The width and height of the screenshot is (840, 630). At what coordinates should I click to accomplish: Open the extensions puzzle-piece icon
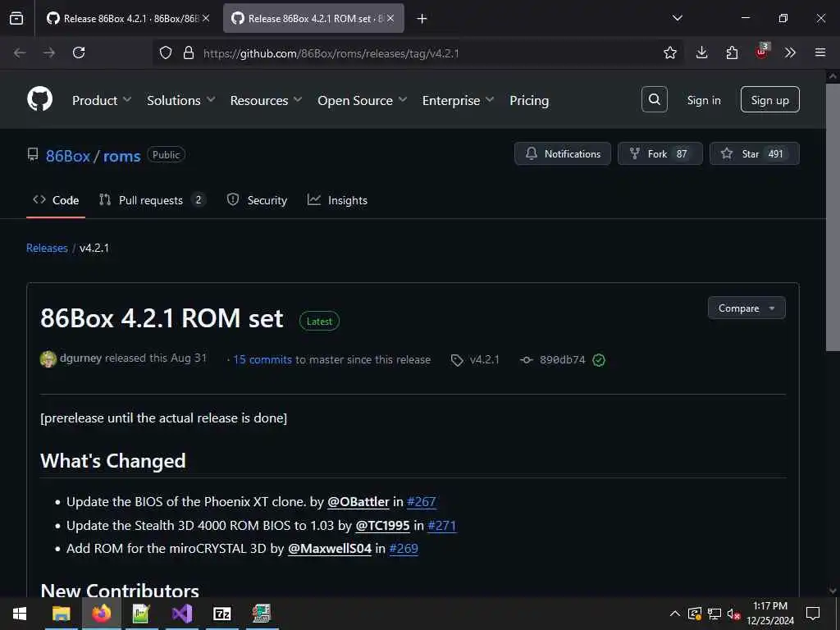click(732, 52)
